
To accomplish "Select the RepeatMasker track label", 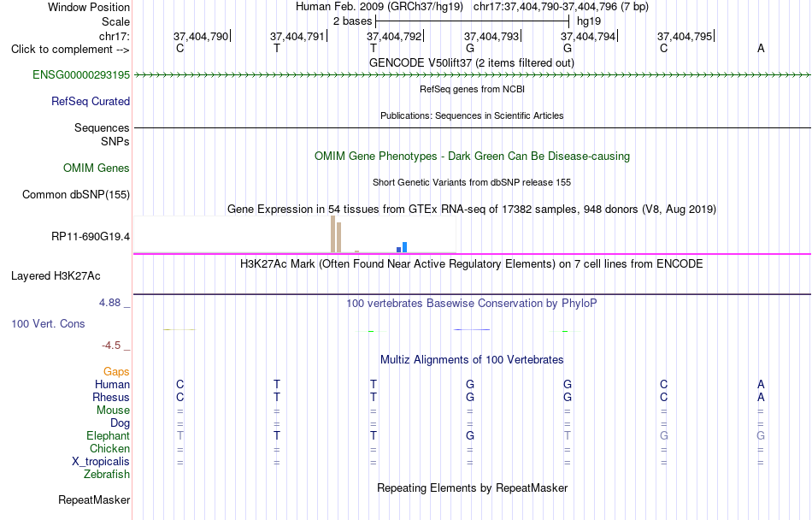I will [x=94, y=499].
